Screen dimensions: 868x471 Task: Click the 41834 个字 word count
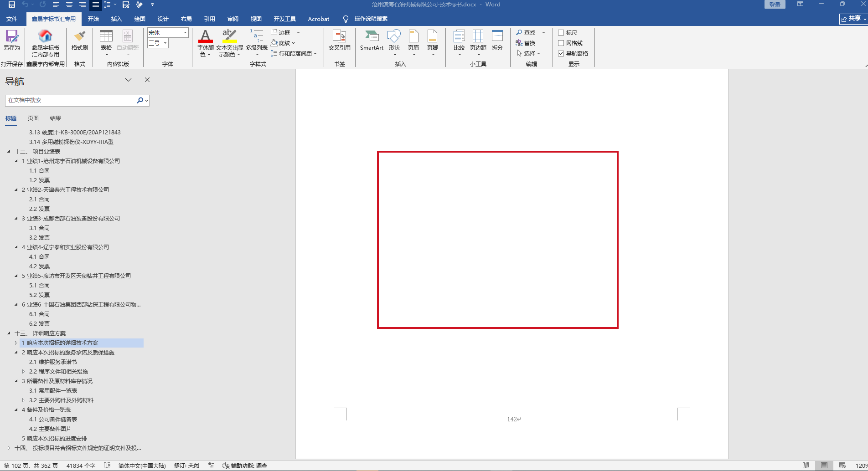pyautogui.click(x=81, y=466)
